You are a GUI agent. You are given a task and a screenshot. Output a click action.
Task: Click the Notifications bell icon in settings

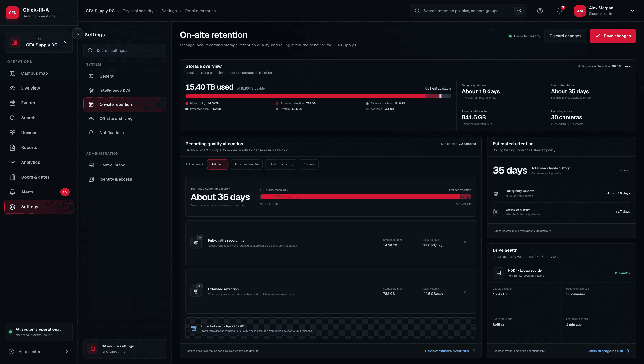[x=91, y=133]
